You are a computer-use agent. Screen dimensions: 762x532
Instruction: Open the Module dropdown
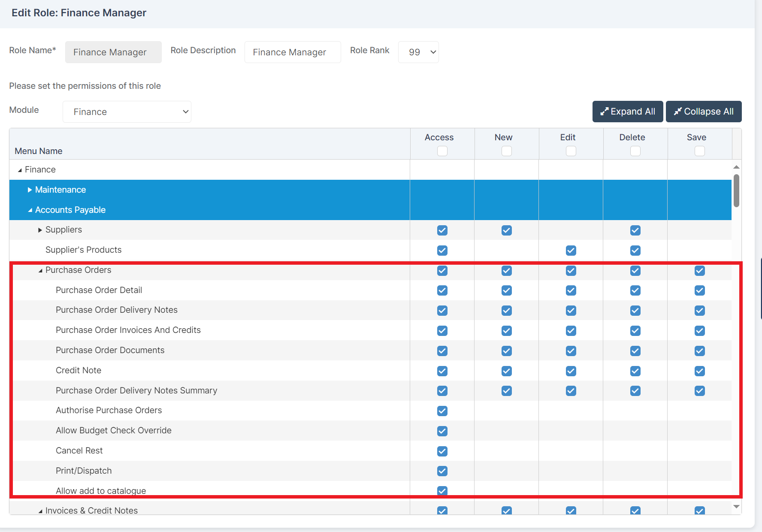127,112
